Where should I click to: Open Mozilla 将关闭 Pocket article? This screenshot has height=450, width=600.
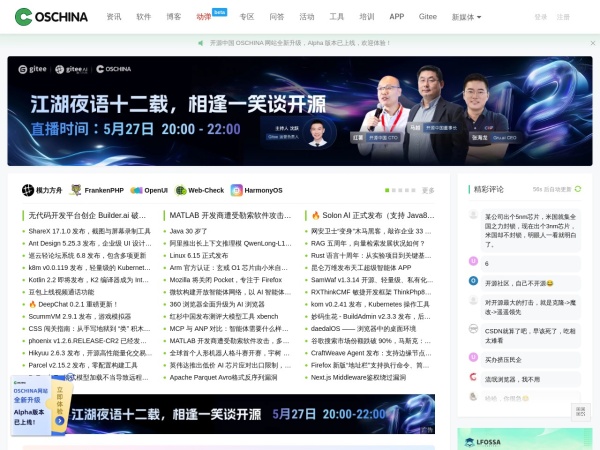[x=226, y=280]
